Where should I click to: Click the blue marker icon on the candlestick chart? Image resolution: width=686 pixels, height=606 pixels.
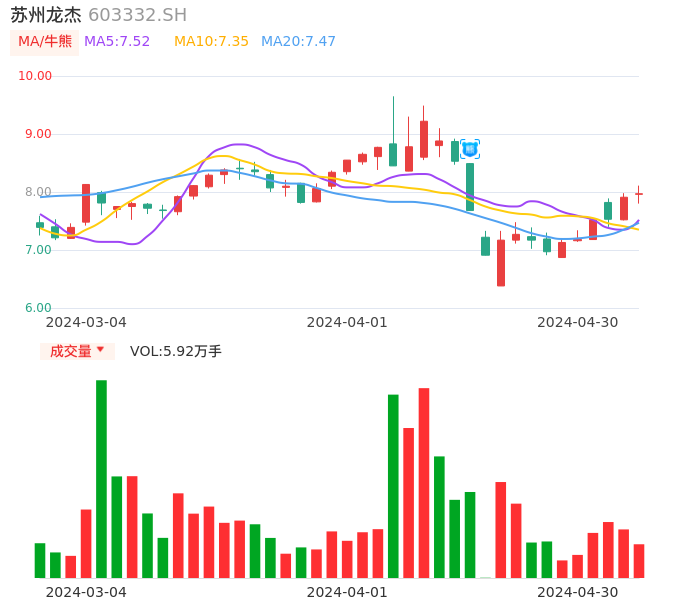tap(470, 149)
